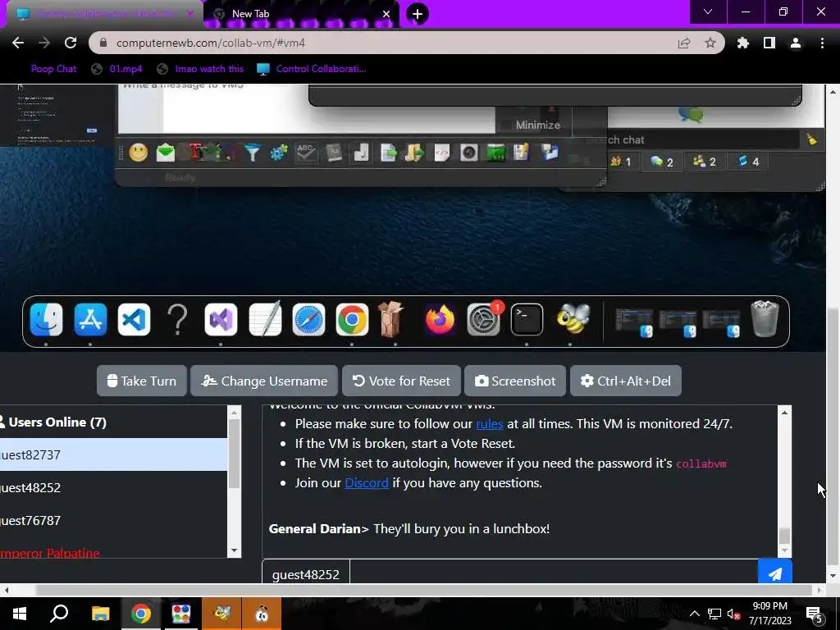840x630 pixels.
Task: Open the smiley emoji picker in chat toolbar
Action: (138, 153)
